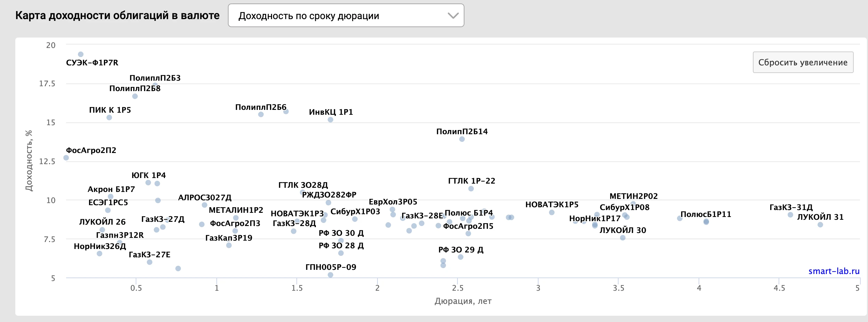The width and height of the screenshot is (868, 322).
Task: Click the ПолипП2Б14 label text
Action: [462, 131]
